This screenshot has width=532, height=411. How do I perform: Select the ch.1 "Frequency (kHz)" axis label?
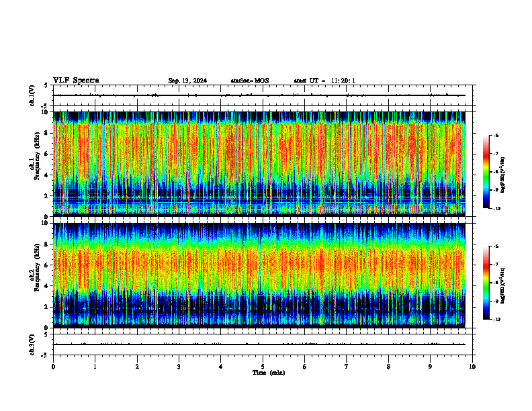click(x=37, y=156)
